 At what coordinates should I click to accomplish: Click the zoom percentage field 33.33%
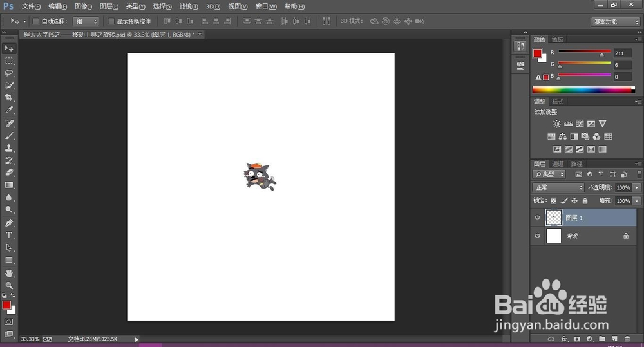coord(30,339)
